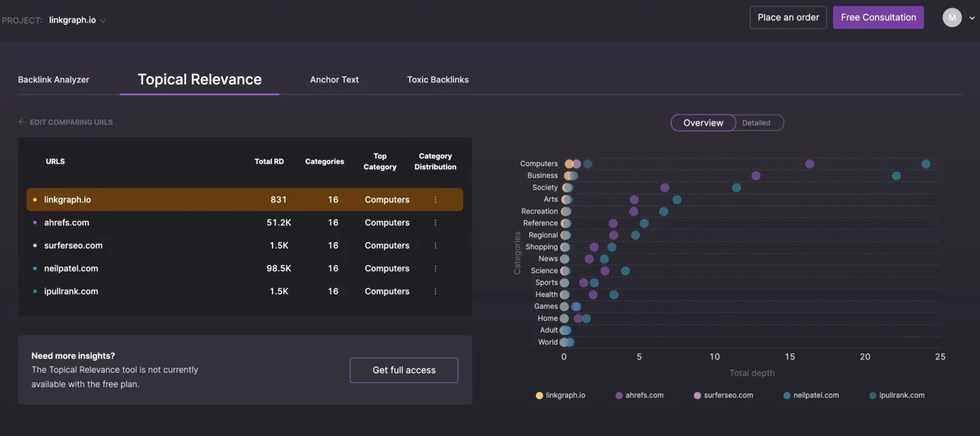
Task: Expand the account menu chevron beside the avatar
Action: tap(972, 19)
